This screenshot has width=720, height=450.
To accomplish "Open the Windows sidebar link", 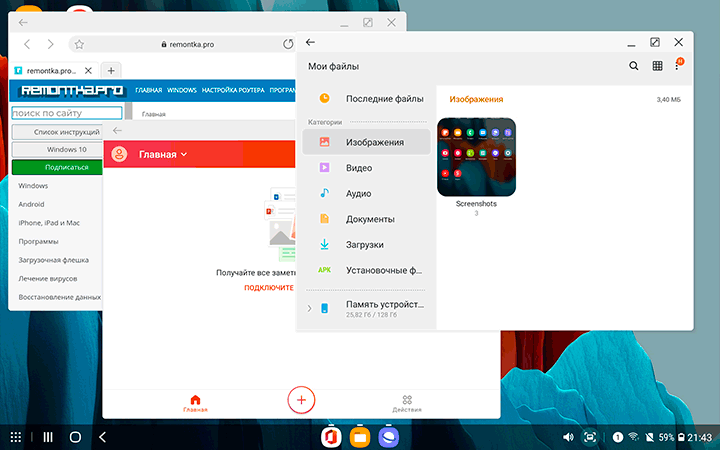I will [33, 186].
